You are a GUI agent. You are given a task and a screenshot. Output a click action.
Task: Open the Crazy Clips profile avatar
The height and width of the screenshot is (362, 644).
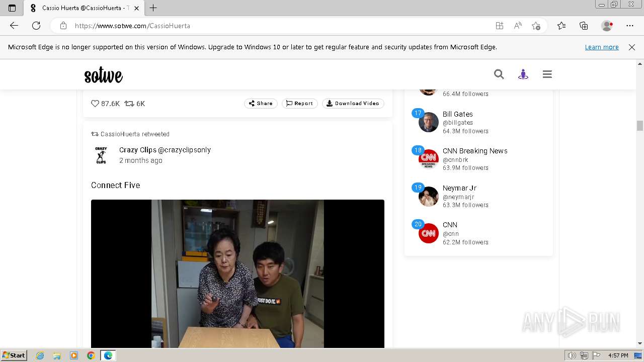click(x=101, y=155)
